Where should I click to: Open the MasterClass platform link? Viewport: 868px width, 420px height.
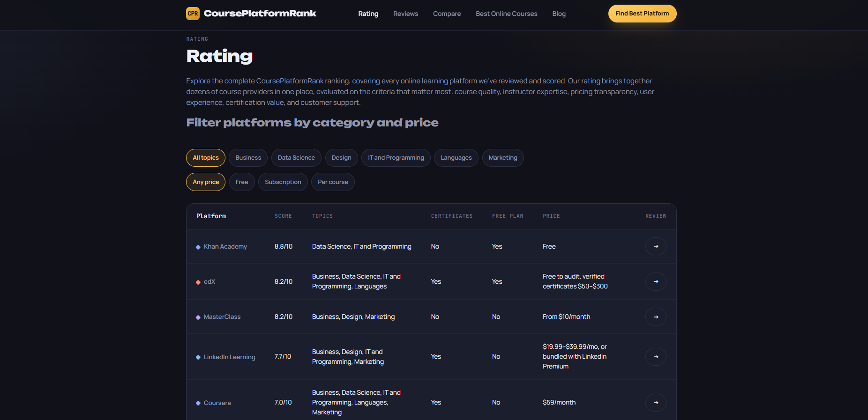pyautogui.click(x=222, y=317)
